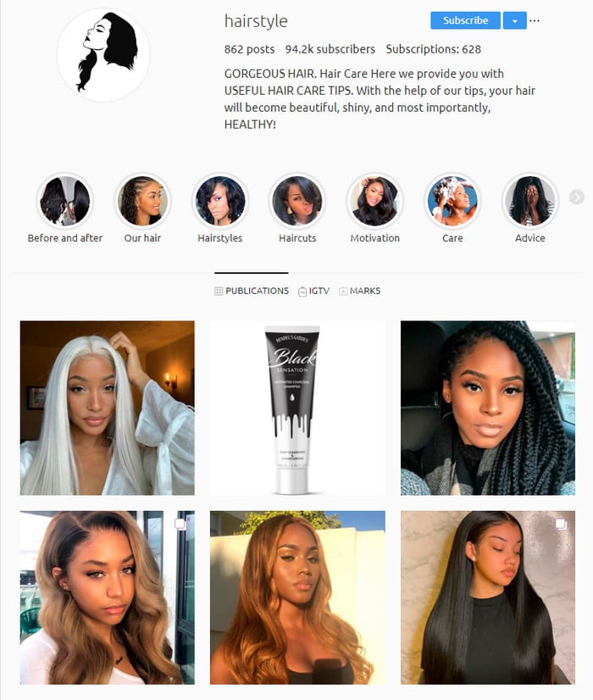Open the Care story highlight
This screenshot has width=593, height=700.
click(452, 201)
